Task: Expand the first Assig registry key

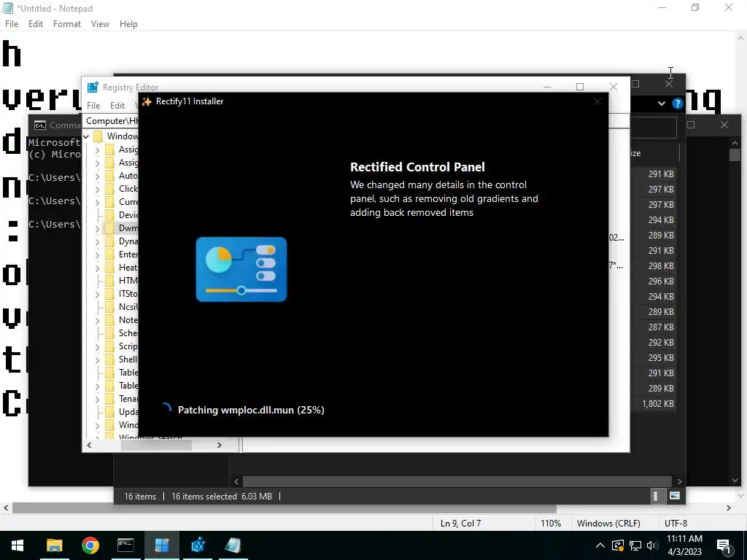Action: tap(97, 150)
